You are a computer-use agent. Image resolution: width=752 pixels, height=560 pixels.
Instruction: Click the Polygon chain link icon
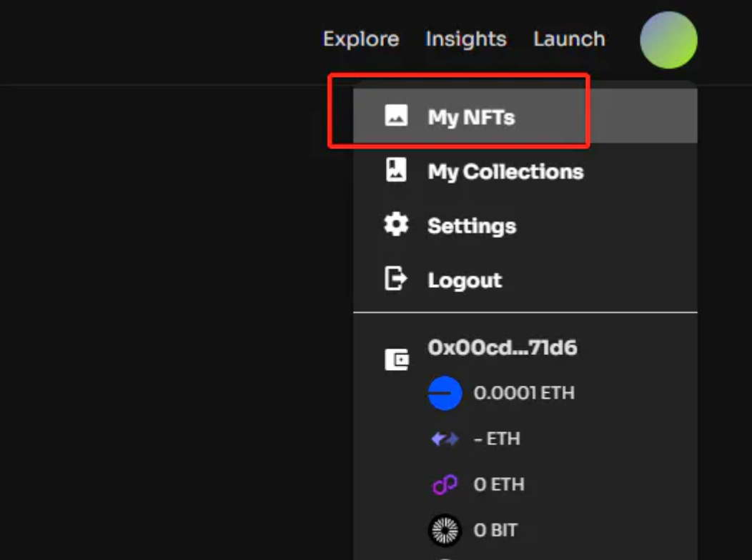pyautogui.click(x=445, y=485)
